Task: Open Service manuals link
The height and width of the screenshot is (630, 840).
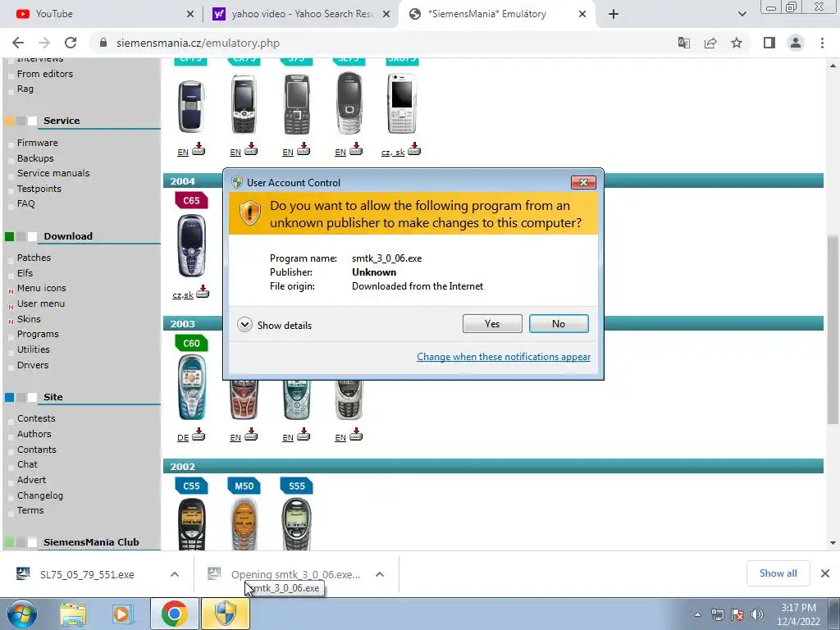Action: click(53, 173)
